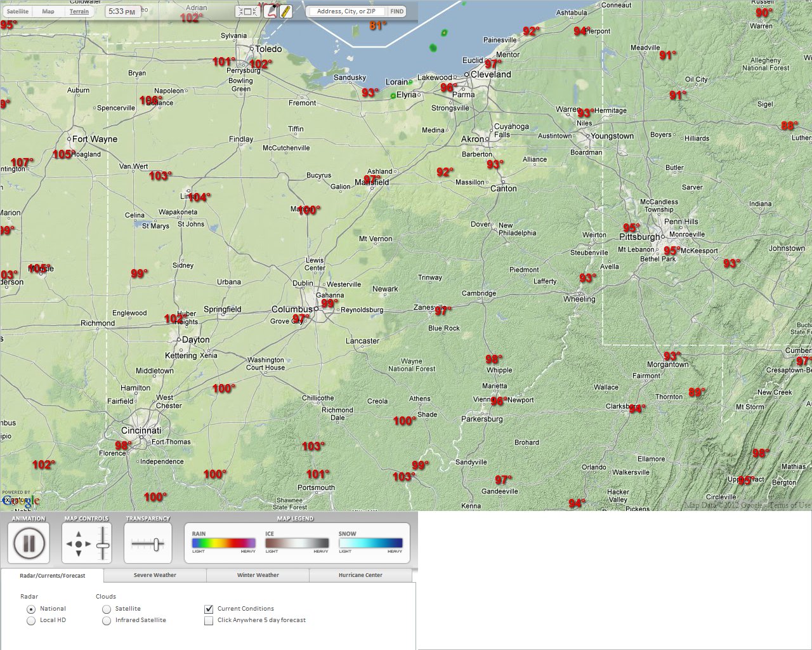This screenshot has height=650, width=812.
Task: Click the 5:33 PM time display
Action: pos(121,11)
